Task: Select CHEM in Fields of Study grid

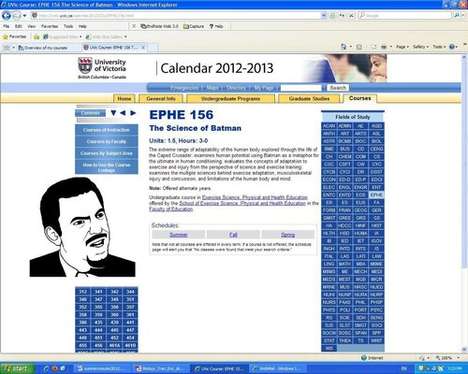Action: point(345,156)
